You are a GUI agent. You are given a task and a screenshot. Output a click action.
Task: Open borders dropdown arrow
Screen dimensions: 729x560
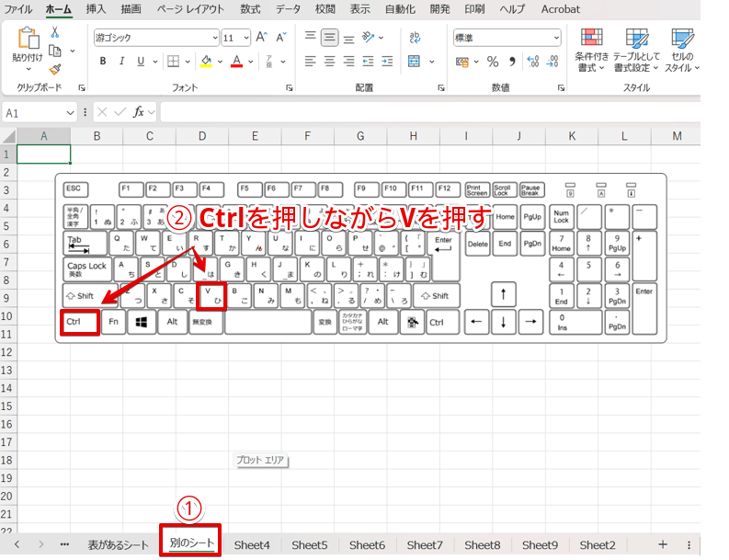coord(188,62)
